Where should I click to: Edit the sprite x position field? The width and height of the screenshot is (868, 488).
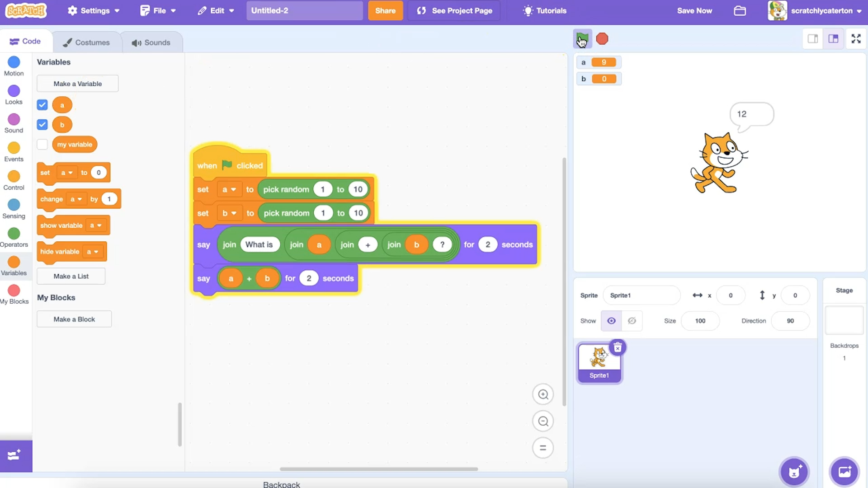(x=731, y=296)
